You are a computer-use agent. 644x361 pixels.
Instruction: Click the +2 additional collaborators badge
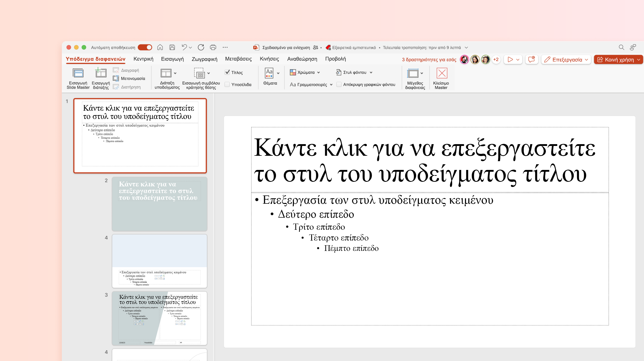tap(496, 60)
